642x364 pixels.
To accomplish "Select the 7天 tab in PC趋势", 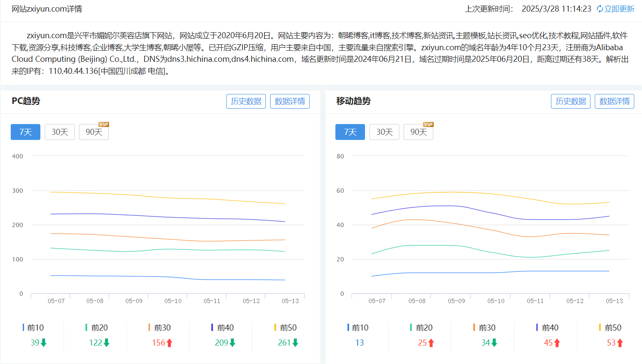I will pyautogui.click(x=25, y=132).
